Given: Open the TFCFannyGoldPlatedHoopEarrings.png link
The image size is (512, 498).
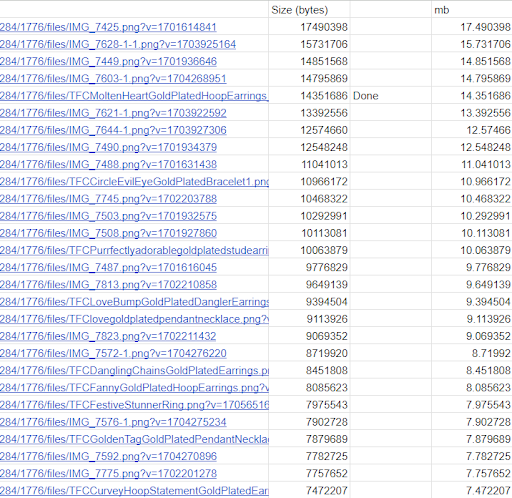Looking at the screenshot, I should click(x=134, y=388).
